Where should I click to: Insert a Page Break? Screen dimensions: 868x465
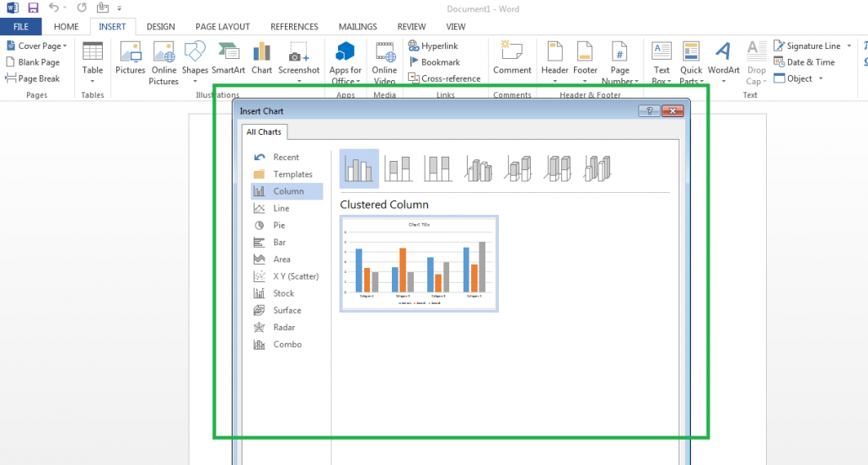pyautogui.click(x=34, y=78)
